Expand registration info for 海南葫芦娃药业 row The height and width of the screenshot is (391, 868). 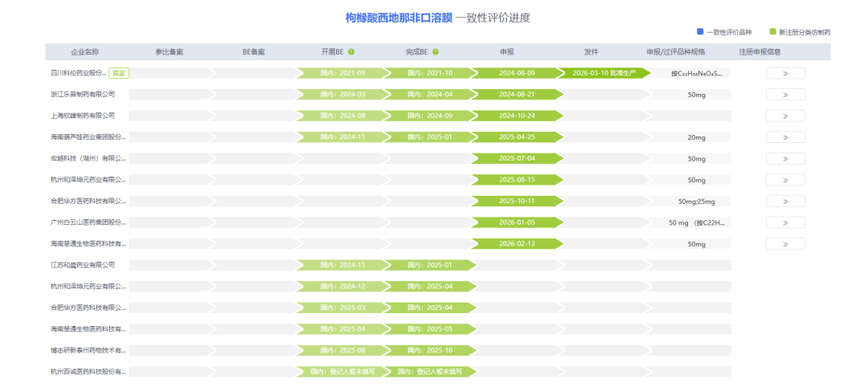point(784,137)
